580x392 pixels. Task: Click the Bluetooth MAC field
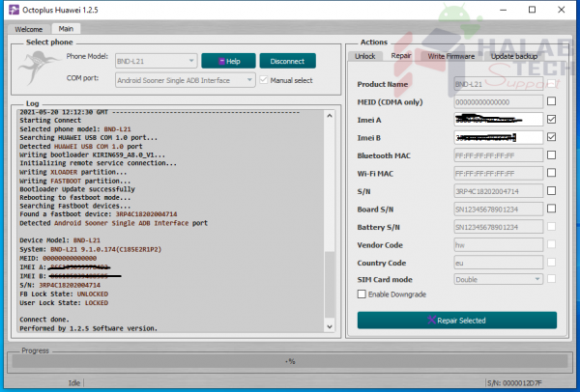(498, 155)
